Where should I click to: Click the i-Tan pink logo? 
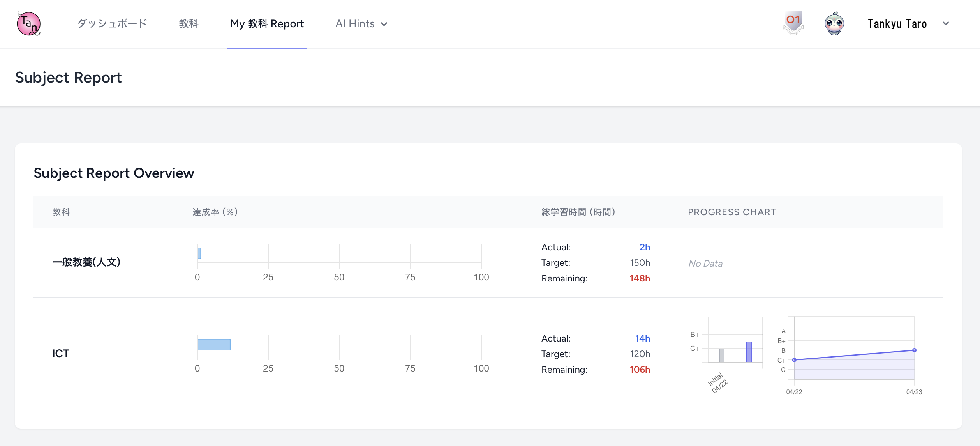(x=28, y=23)
